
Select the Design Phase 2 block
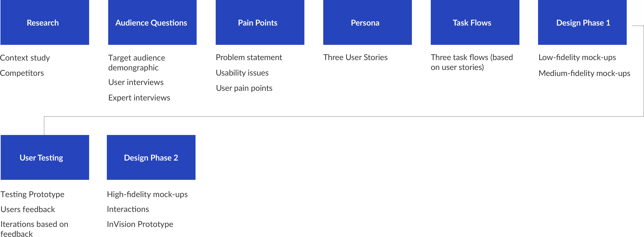[x=151, y=157]
